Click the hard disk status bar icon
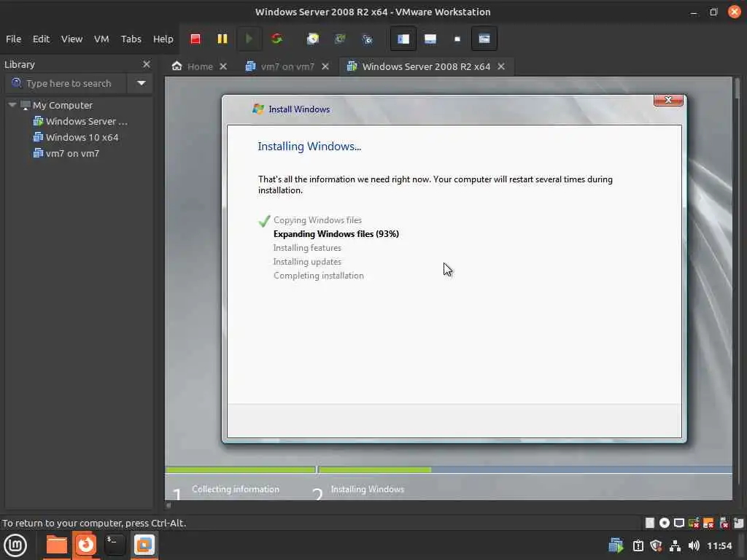The height and width of the screenshot is (560, 747). pyautogui.click(x=650, y=523)
